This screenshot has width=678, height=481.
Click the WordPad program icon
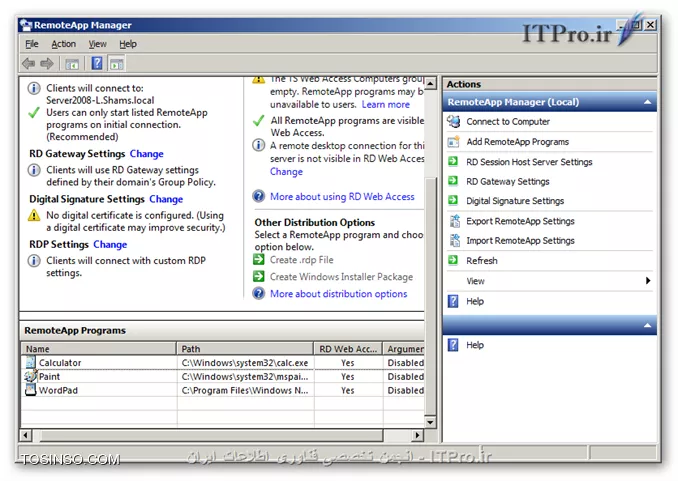pos(30,390)
